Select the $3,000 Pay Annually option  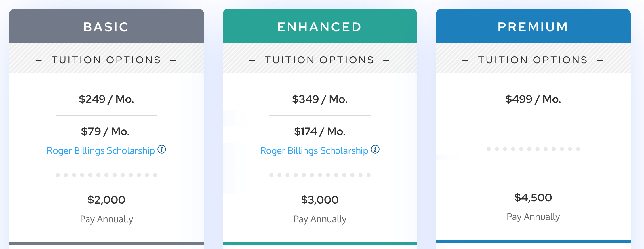coord(319,200)
